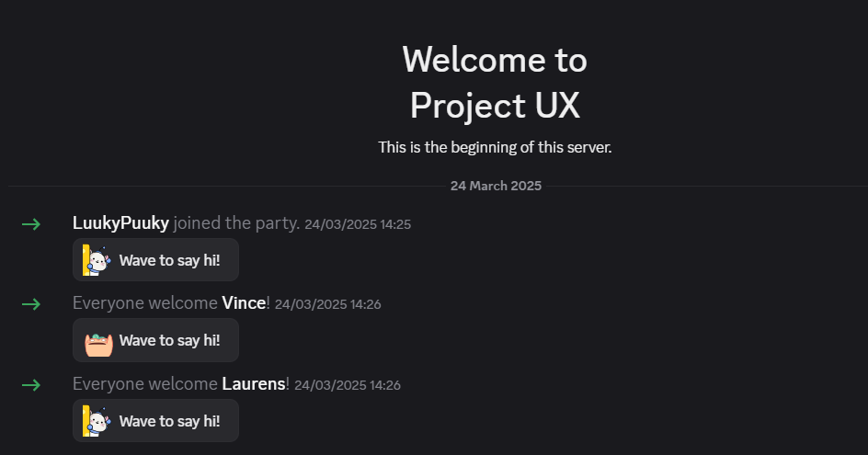This screenshot has height=455, width=868.
Task: Click the 14:26 timestamp on Vince's welcome
Action: 327,304
